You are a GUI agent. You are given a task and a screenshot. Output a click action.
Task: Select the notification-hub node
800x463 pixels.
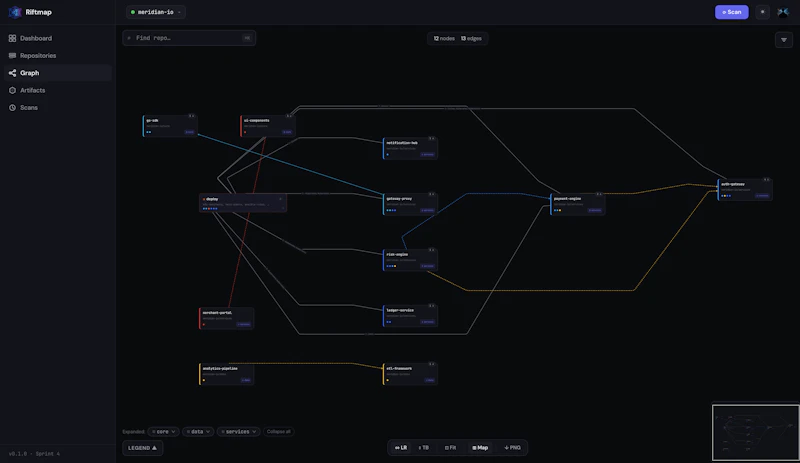[x=410, y=148]
